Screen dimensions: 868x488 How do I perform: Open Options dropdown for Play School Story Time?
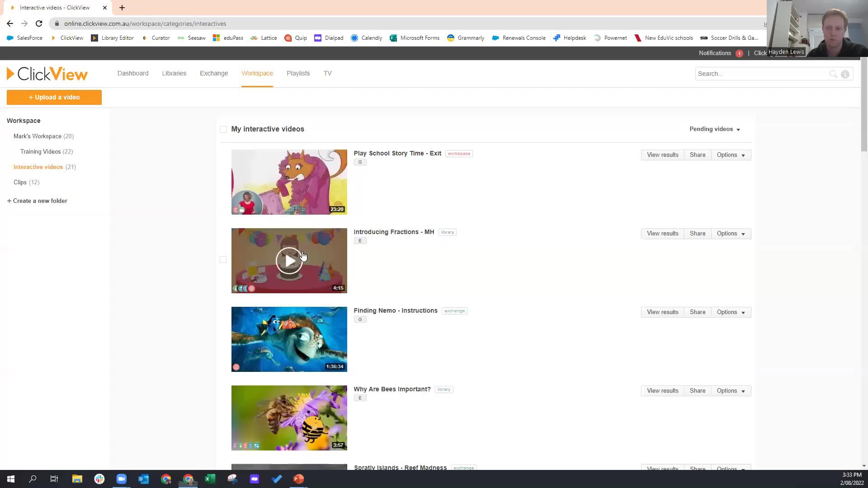coord(731,155)
